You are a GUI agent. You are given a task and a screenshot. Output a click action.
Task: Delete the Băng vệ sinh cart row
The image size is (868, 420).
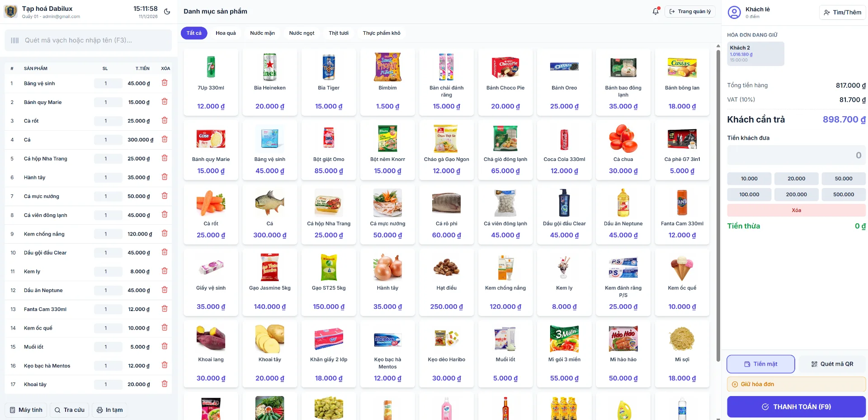pyautogui.click(x=165, y=83)
